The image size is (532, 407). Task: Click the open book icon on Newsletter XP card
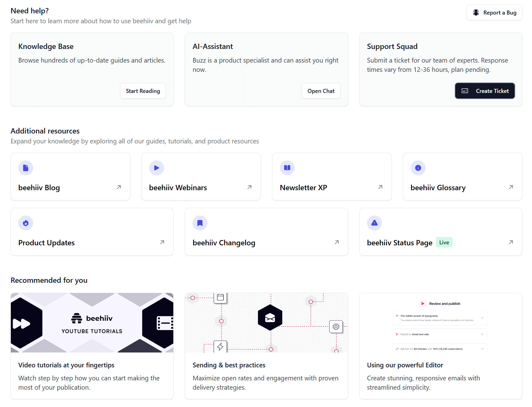point(287,168)
